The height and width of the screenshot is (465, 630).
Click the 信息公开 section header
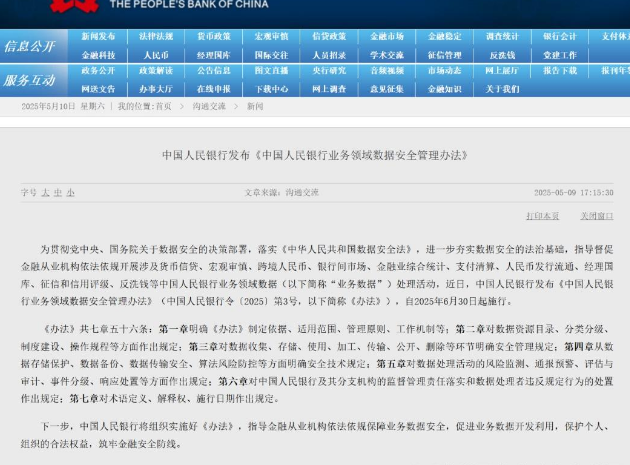coord(30,47)
